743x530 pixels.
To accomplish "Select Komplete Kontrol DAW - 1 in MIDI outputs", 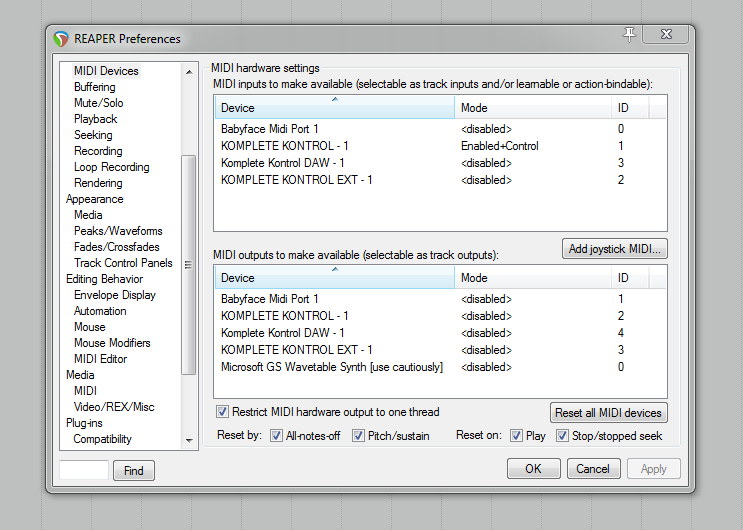I will point(440,333).
